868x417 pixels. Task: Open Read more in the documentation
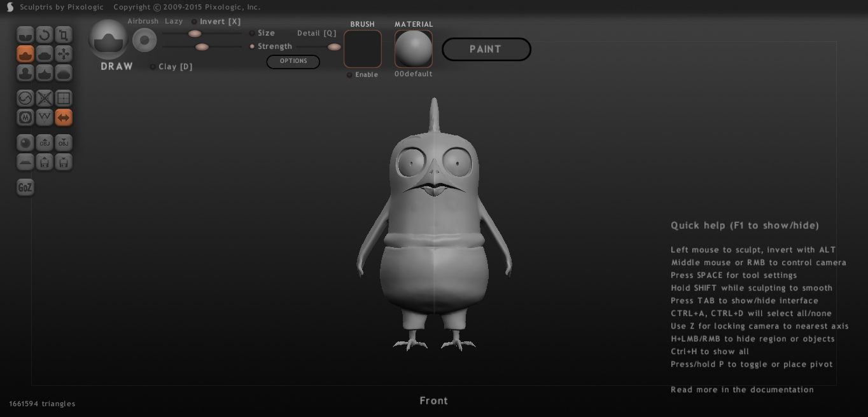742,390
